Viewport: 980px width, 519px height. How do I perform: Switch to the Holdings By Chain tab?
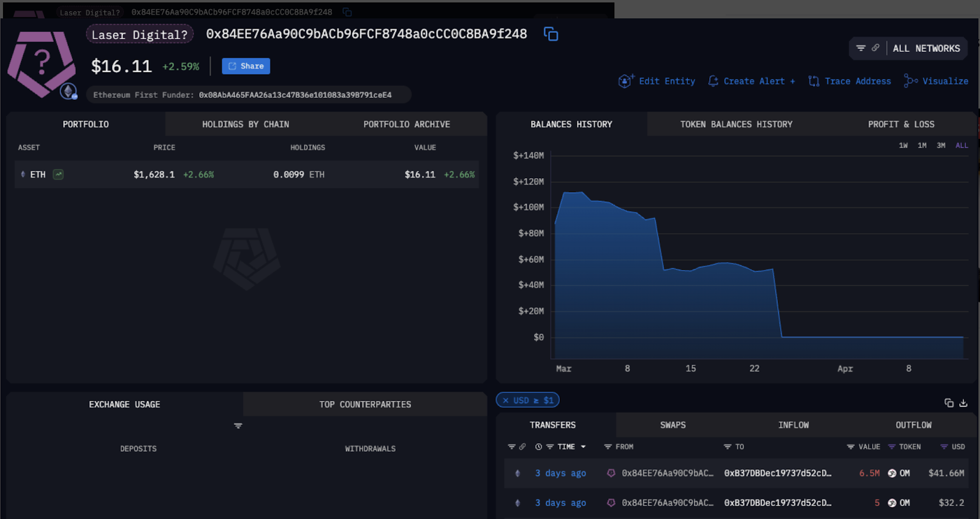point(246,124)
